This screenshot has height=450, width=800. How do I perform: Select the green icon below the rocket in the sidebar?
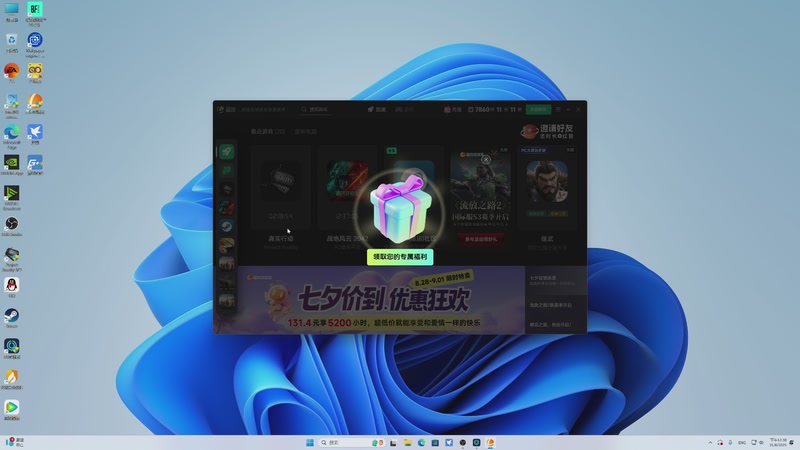(227, 170)
